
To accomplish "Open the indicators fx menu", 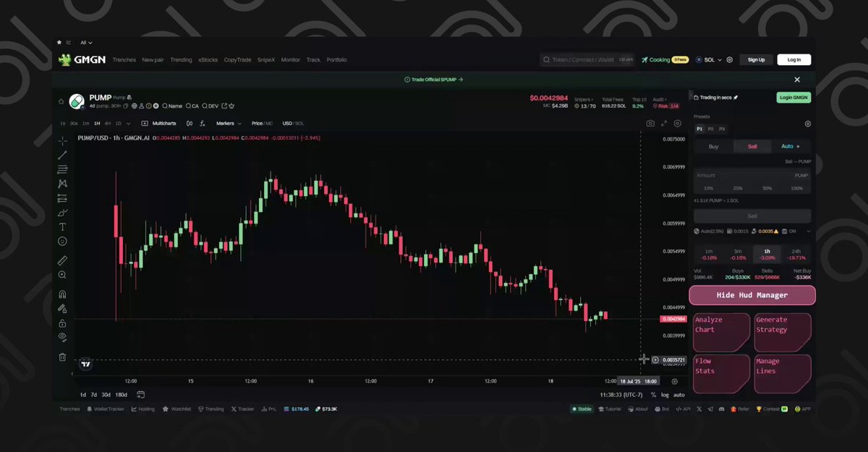I will pos(202,124).
